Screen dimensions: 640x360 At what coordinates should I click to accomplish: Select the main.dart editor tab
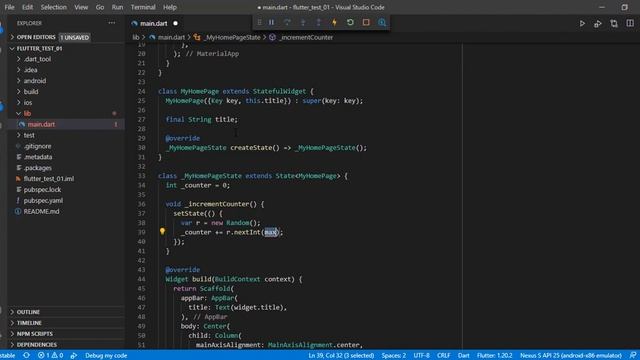154,24
